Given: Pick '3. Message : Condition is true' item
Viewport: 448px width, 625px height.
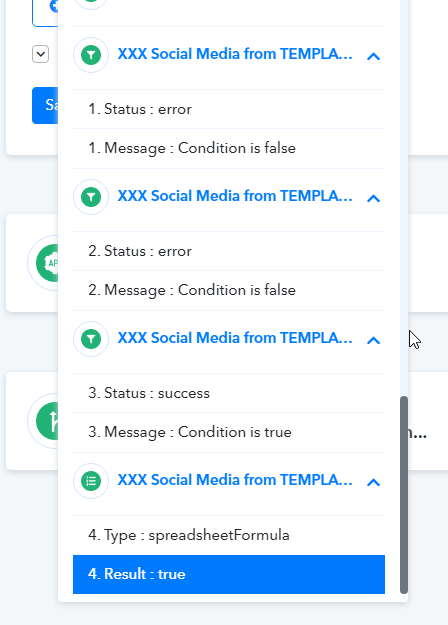Looking at the screenshot, I should click(229, 432).
